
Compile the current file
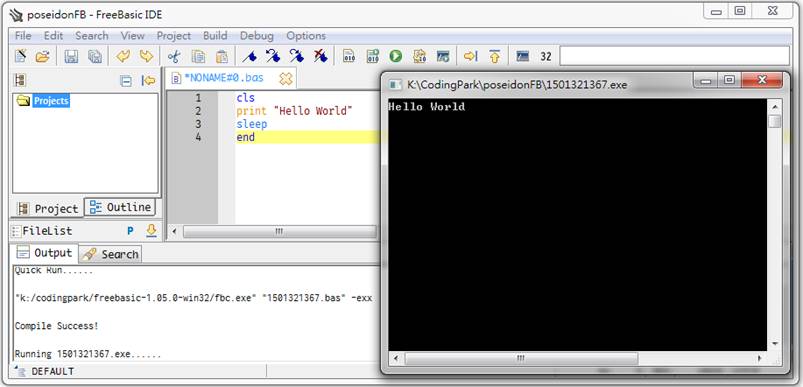coord(349,56)
